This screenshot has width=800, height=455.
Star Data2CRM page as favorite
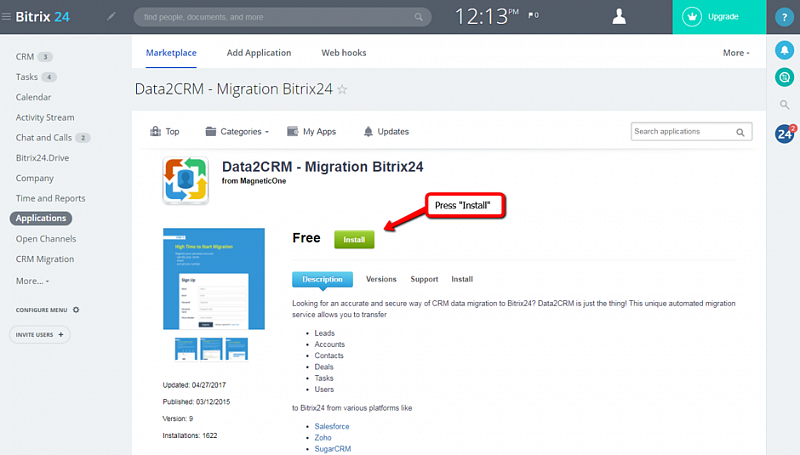[342, 90]
